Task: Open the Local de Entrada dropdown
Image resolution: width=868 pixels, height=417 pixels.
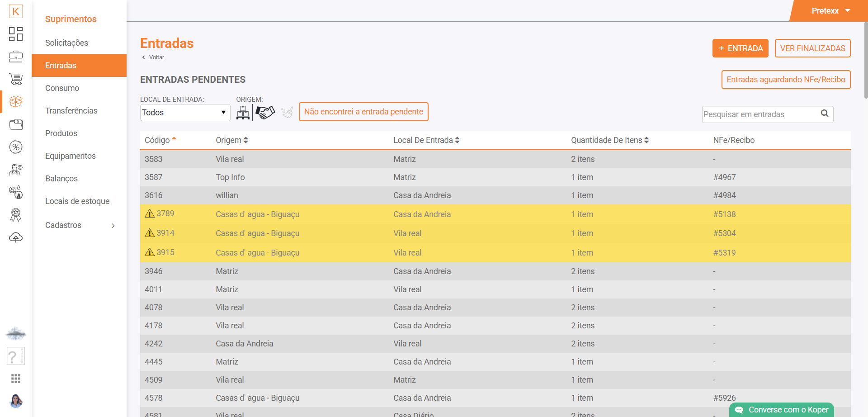Action: (x=185, y=113)
